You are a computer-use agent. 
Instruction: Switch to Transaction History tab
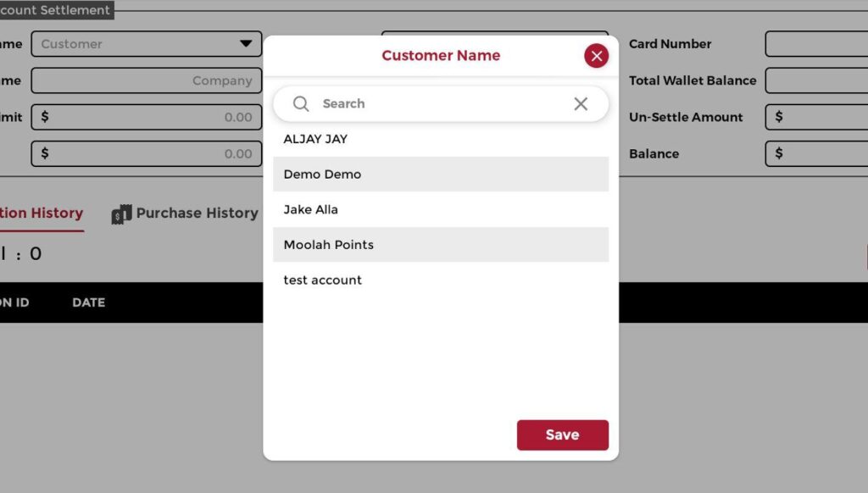[42, 213]
